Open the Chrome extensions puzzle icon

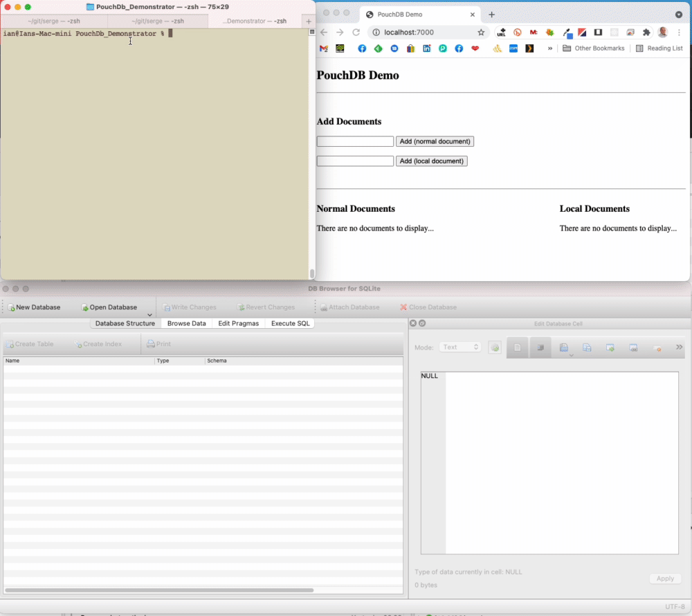click(646, 33)
